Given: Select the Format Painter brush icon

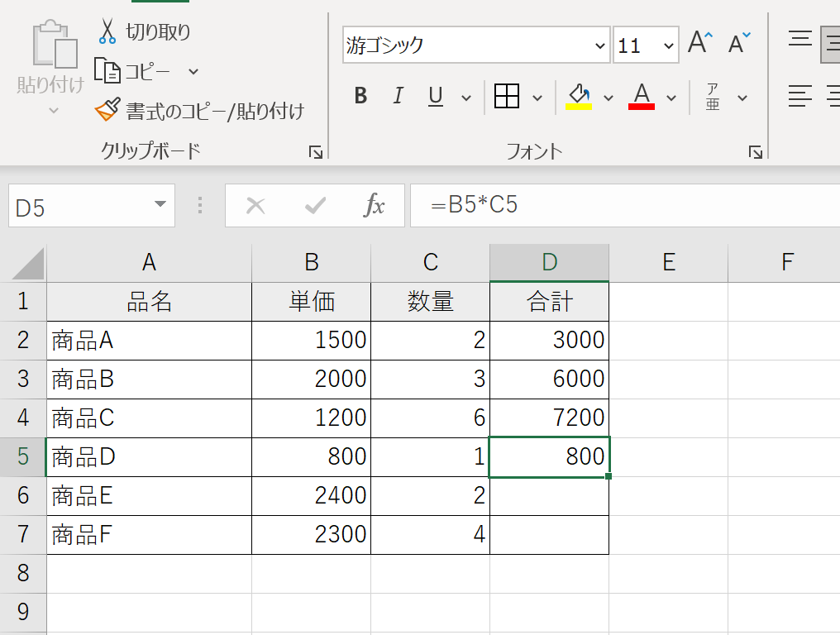Looking at the screenshot, I should (107, 110).
